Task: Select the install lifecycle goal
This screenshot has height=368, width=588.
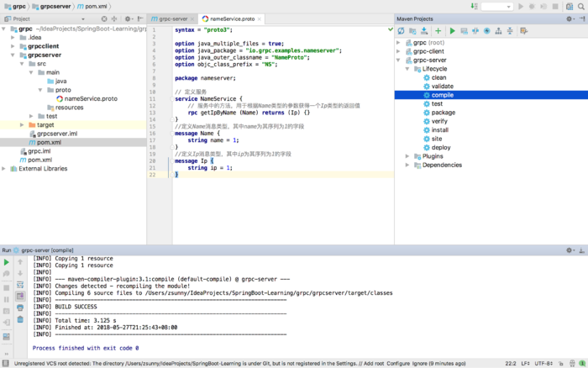Action: pyautogui.click(x=439, y=130)
